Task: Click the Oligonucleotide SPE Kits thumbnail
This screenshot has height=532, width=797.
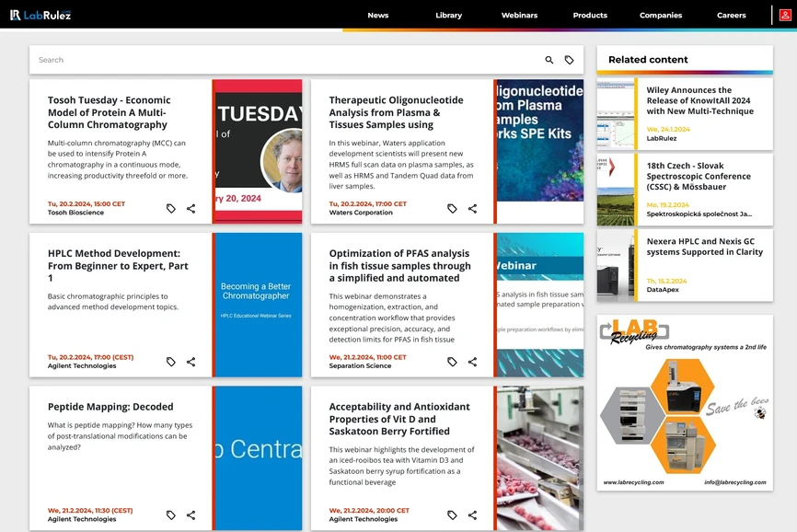Action: click(538, 152)
